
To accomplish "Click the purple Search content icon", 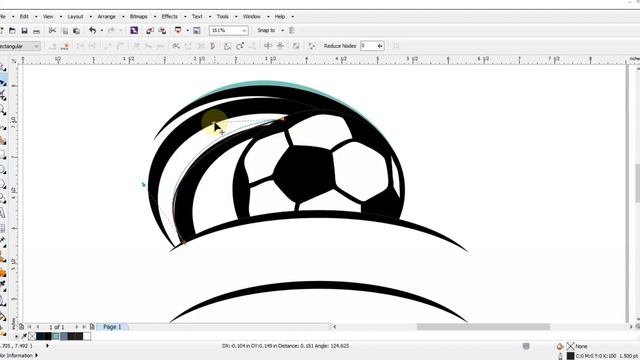I will (134, 31).
